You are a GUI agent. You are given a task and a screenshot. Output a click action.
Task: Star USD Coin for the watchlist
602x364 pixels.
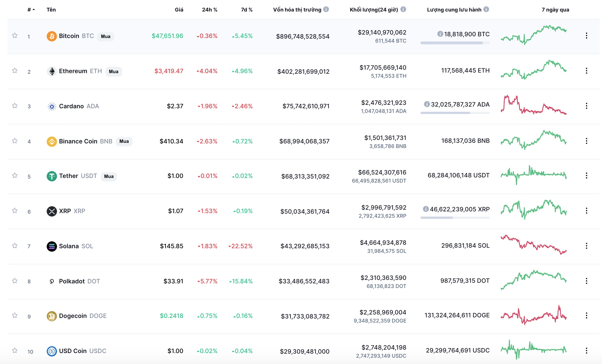coord(15,350)
